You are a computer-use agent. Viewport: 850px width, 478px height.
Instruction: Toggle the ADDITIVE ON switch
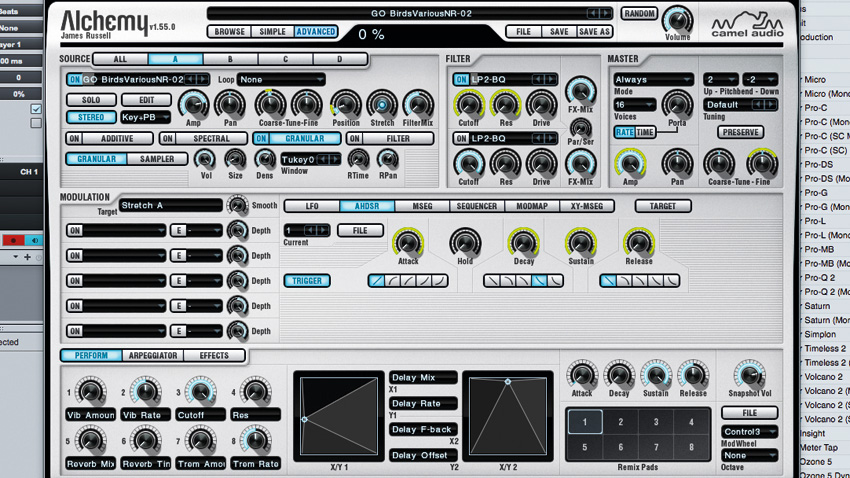click(x=74, y=139)
